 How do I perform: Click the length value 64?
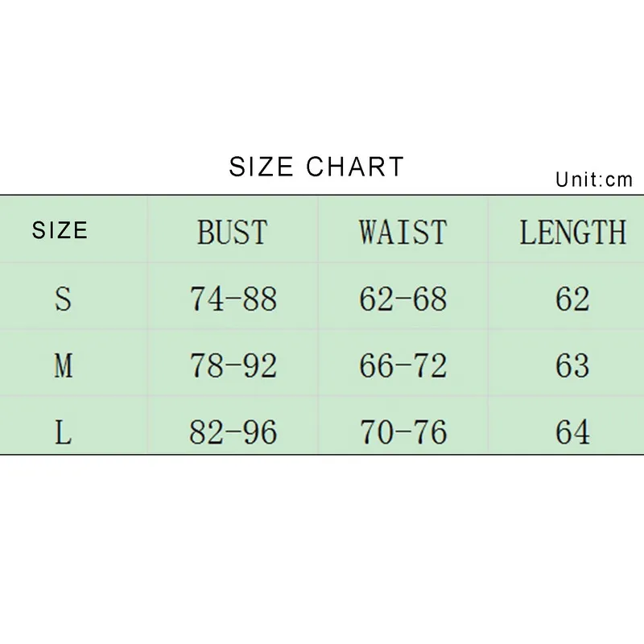[x=572, y=432]
